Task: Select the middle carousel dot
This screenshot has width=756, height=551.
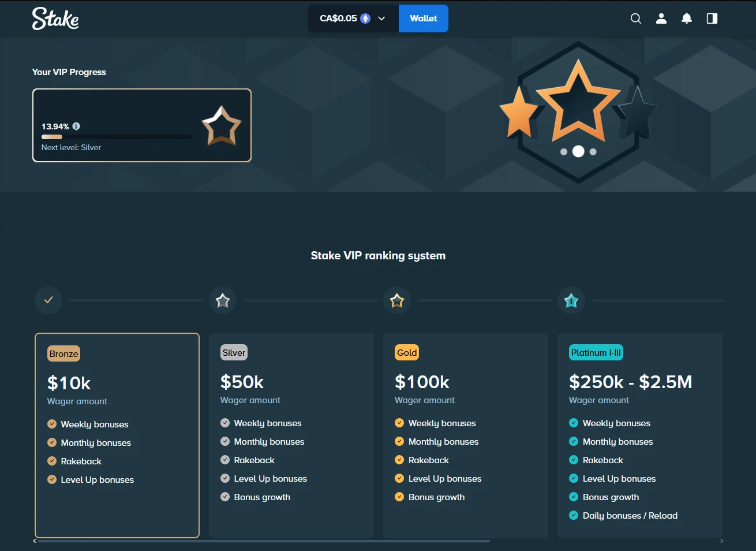Action: (x=578, y=151)
